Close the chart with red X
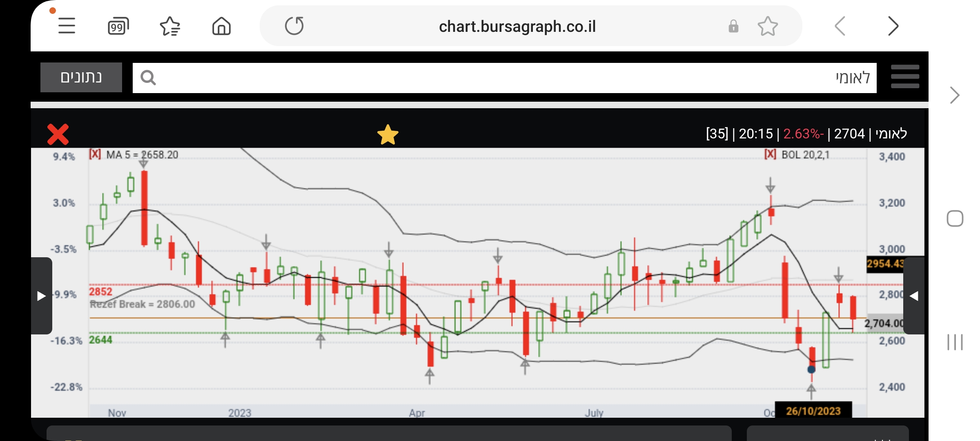Image resolution: width=980 pixels, height=441 pixels. pyautogui.click(x=58, y=134)
